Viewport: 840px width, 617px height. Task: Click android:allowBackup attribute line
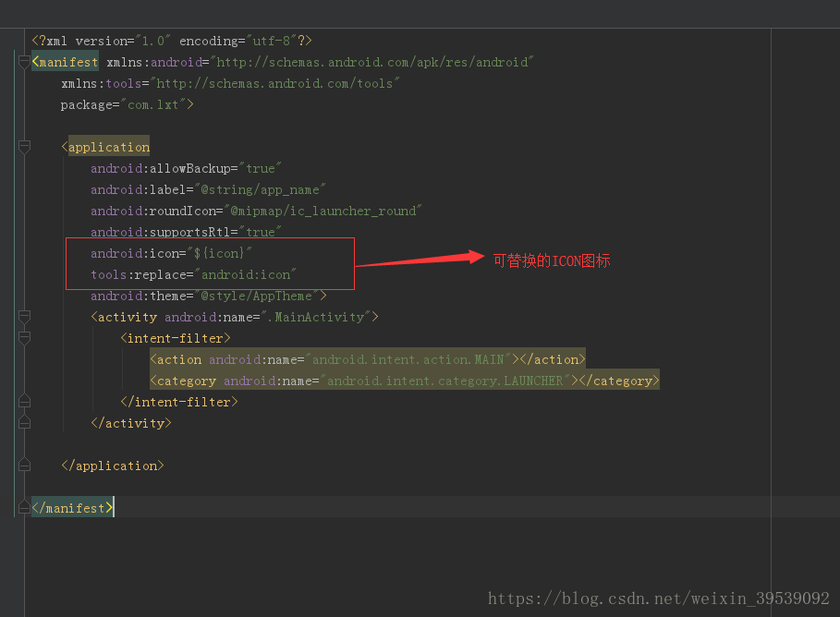click(x=186, y=168)
